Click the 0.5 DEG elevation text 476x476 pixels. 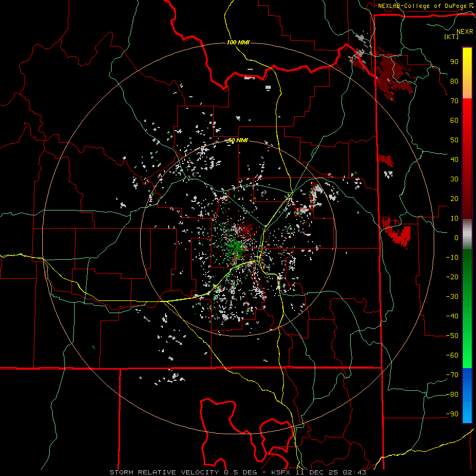(241, 472)
